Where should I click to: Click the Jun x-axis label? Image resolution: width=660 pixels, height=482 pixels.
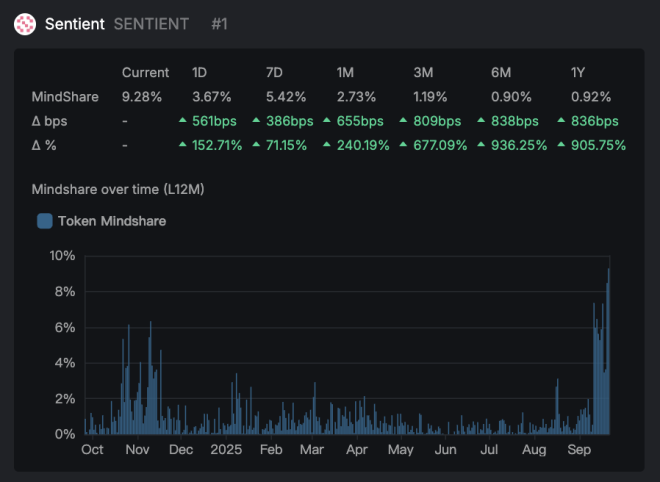coord(445,450)
